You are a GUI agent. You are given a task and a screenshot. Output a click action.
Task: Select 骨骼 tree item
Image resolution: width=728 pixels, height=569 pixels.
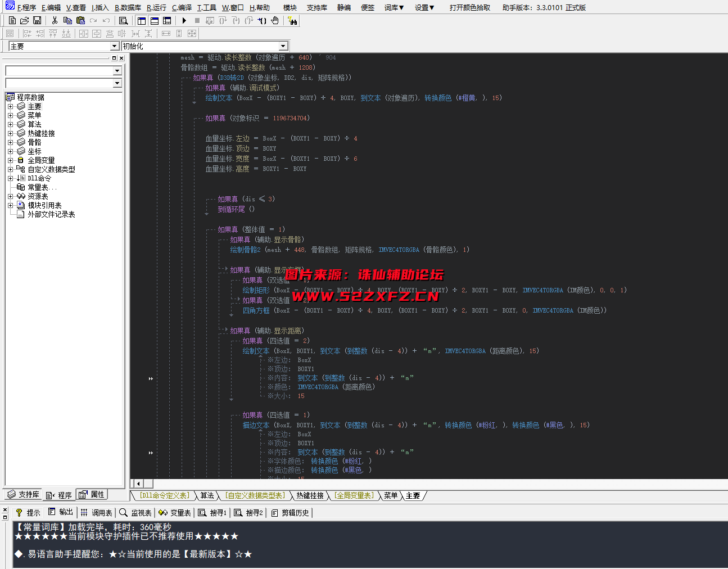tap(34, 142)
